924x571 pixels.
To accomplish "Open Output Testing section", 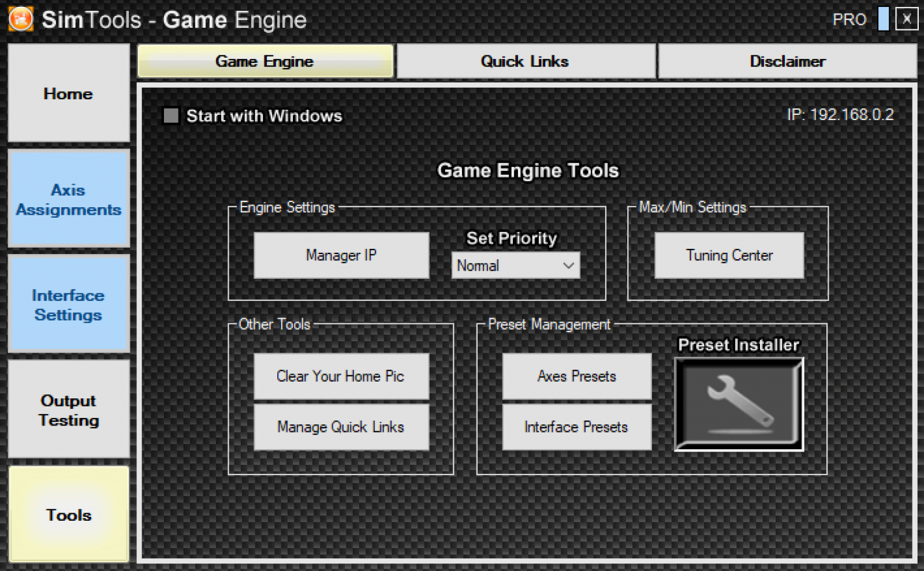I will [69, 409].
